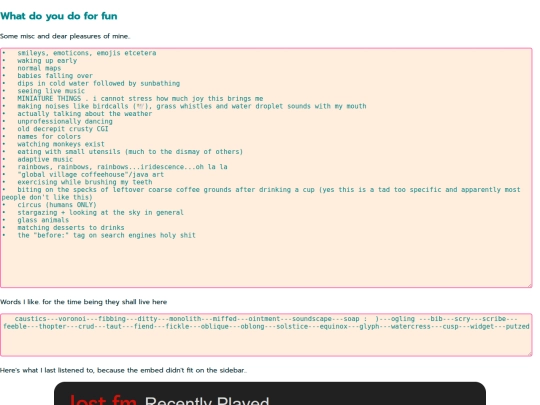Click the 'stargazing + looking at the sky' line
This screenshot has height=405, width=540.
[x=101, y=212]
